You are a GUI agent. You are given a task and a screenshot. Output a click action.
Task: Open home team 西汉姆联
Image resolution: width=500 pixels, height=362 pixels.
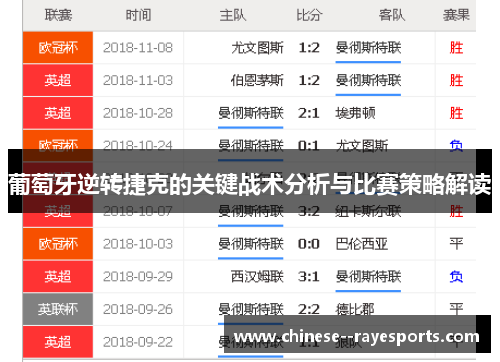pos(257,277)
